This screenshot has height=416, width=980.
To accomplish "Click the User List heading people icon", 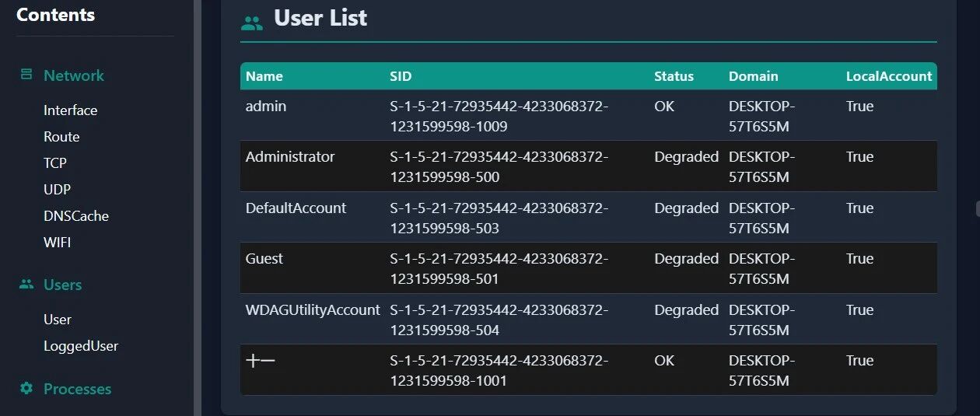I will [252, 23].
